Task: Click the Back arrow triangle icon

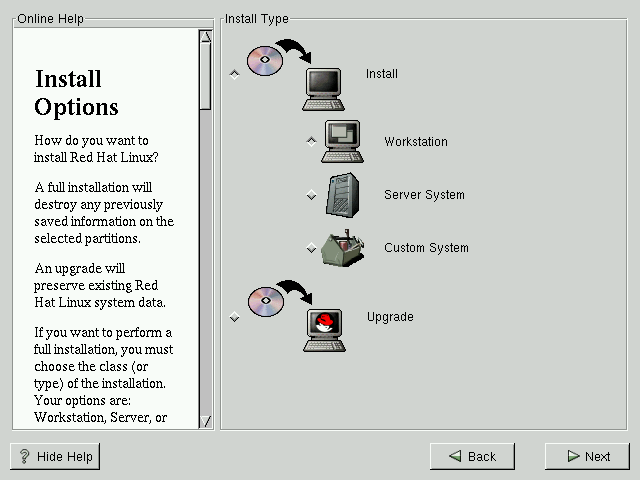Action: [455, 457]
